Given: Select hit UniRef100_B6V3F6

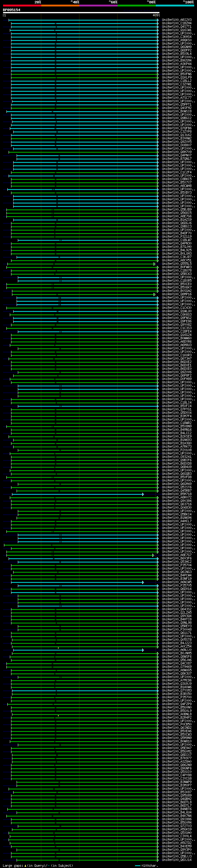Looking at the screenshot, I should pos(176,559).
